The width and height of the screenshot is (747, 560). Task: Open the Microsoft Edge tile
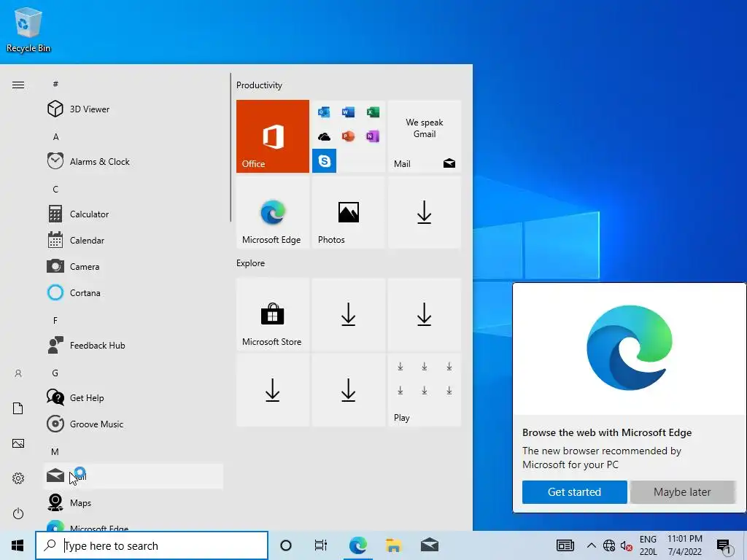pos(273,212)
